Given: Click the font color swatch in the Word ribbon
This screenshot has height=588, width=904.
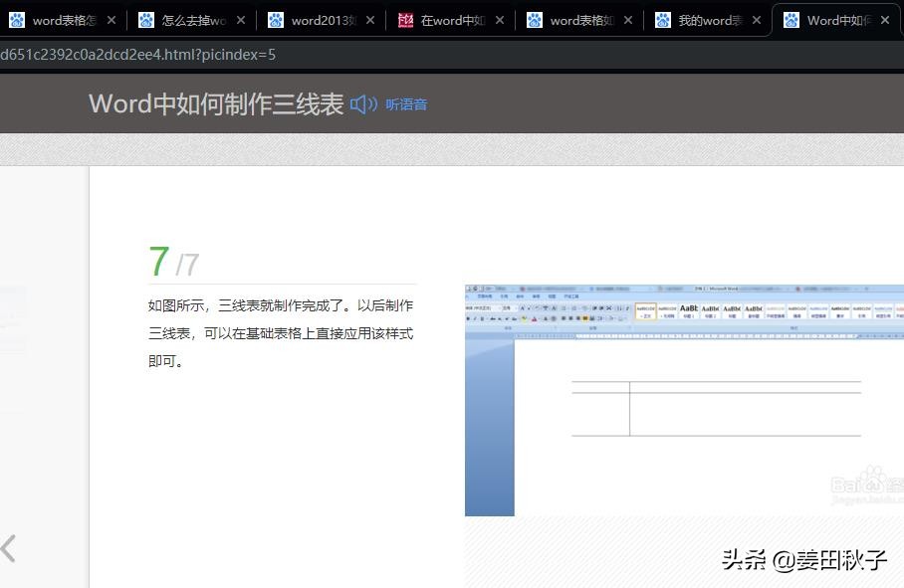Looking at the screenshot, I should tap(535, 317).
